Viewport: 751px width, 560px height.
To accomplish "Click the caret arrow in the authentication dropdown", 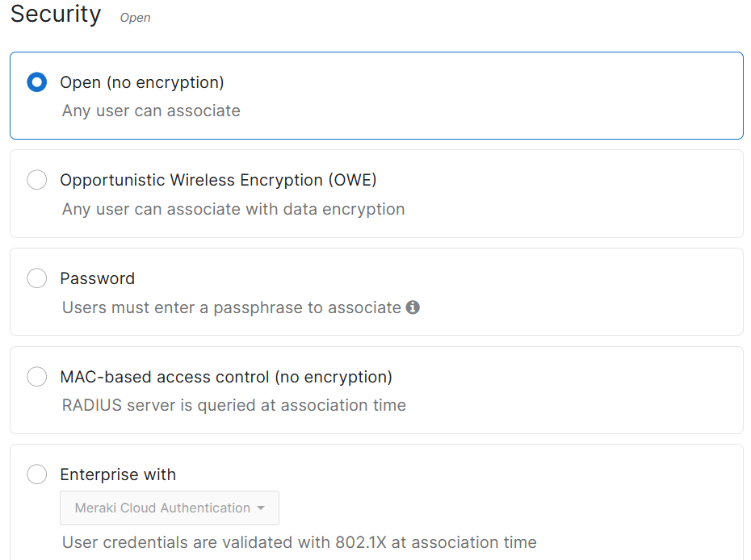I will pos(261,508).
